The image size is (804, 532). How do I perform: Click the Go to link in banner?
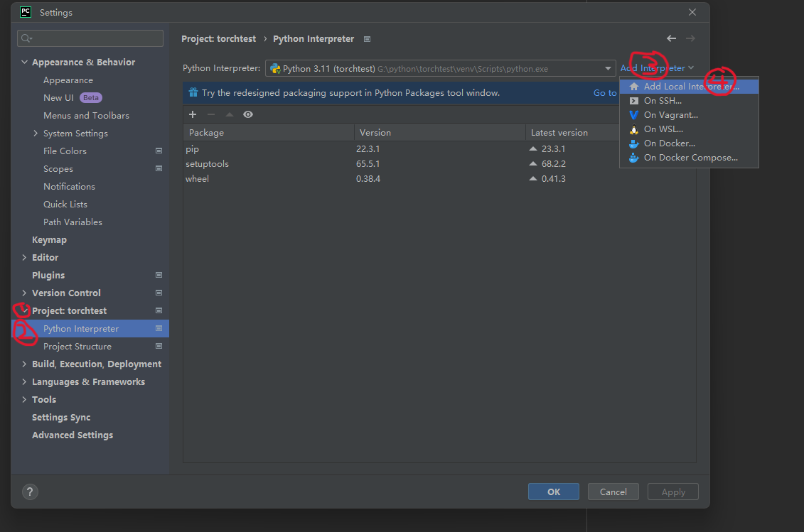[605, 93]
